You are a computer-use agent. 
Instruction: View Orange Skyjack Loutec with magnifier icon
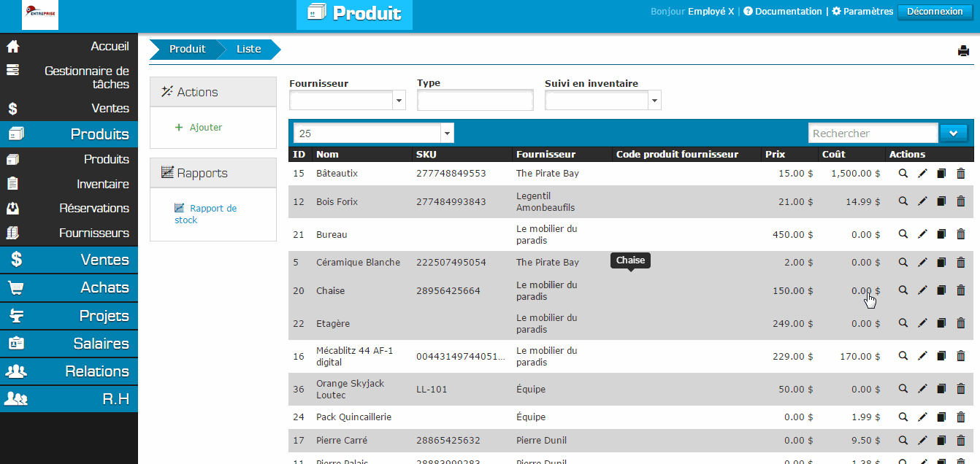click(903, 389)
